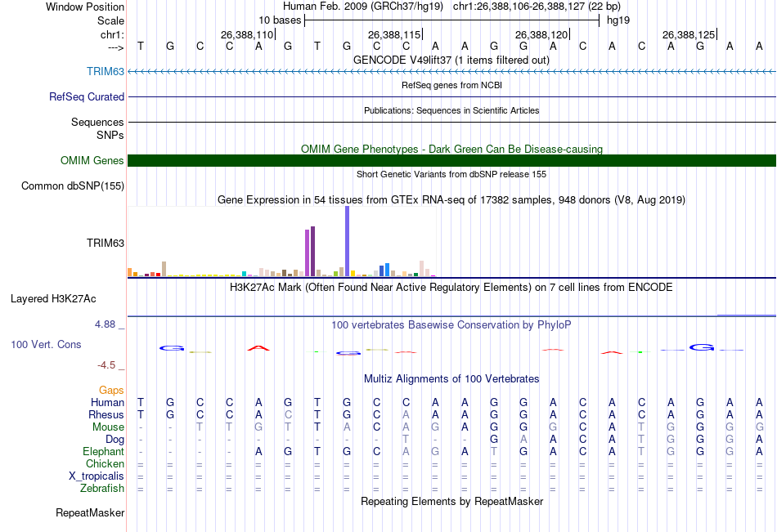Click the Window Position label
This screenshot has width=777, height=532.
[85, 7]
